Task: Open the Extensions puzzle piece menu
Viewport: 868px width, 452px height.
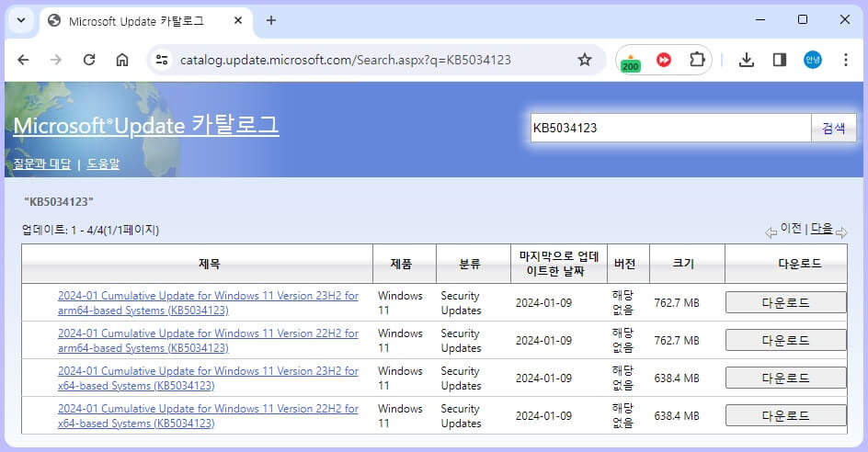Action: point(697,59)
